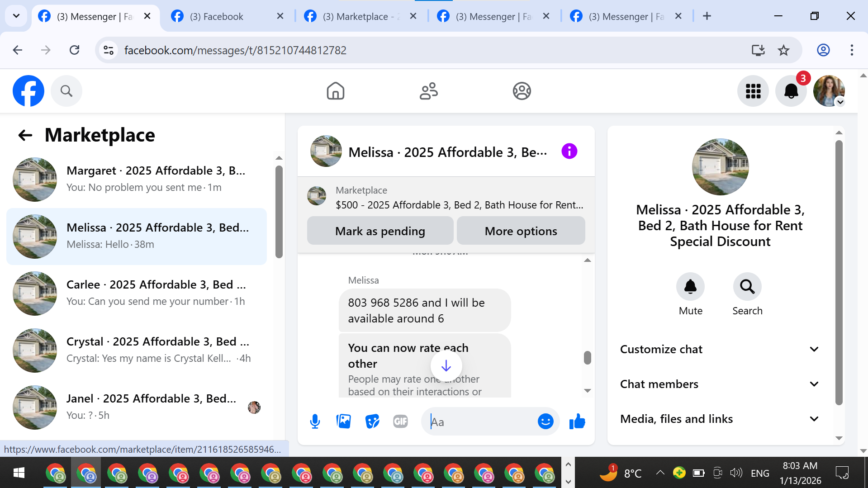Image resolution: width=868 pixels, height=488 pixels.
Task: Reload the page in browser toolbar
Action: pos(75,50)
